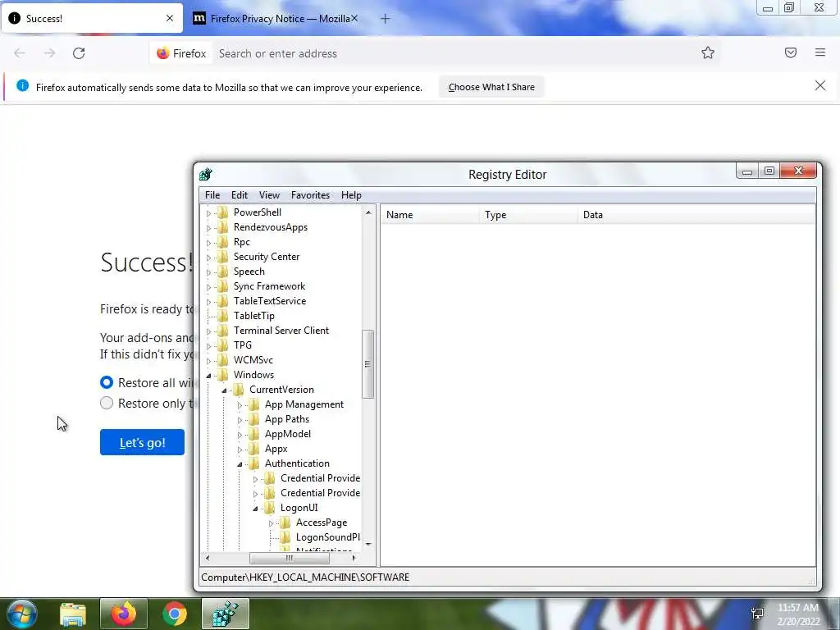Open the Registry Editor View menu
This screenshot has height=630, width=840.
(269, 195)
